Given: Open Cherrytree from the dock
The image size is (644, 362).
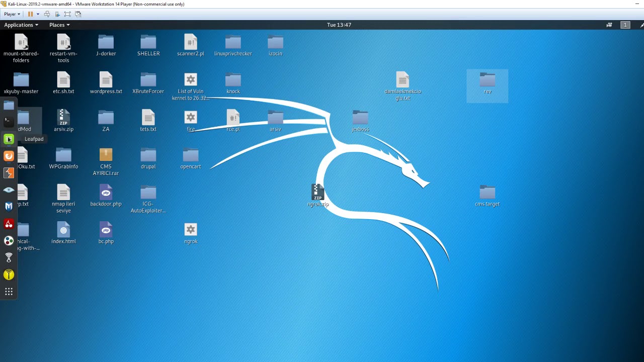Looking at the screenshot, I should click(9, 224).
